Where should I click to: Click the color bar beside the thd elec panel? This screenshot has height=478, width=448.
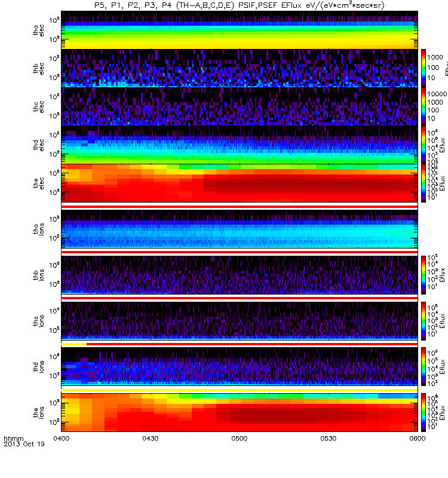[424, 145]
